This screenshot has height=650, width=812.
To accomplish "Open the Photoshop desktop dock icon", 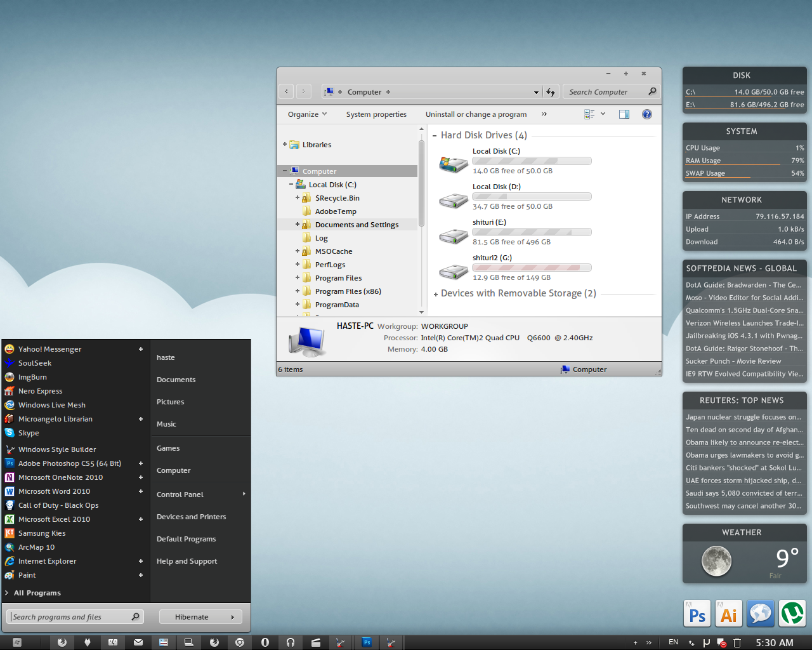I will point(697,614).
